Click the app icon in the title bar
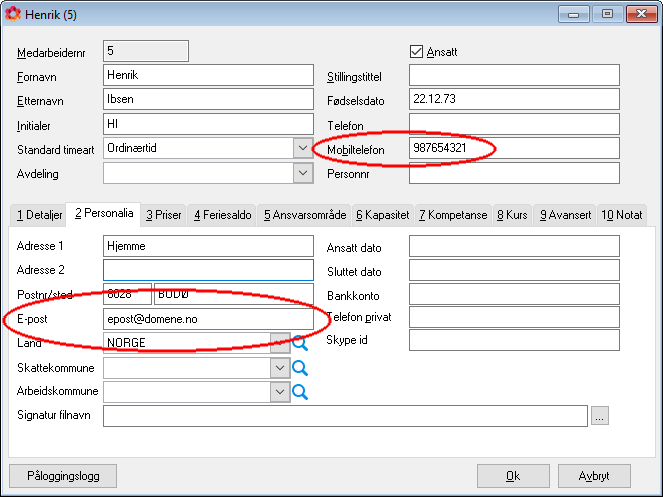663x497 pixels. coord(13,14)
